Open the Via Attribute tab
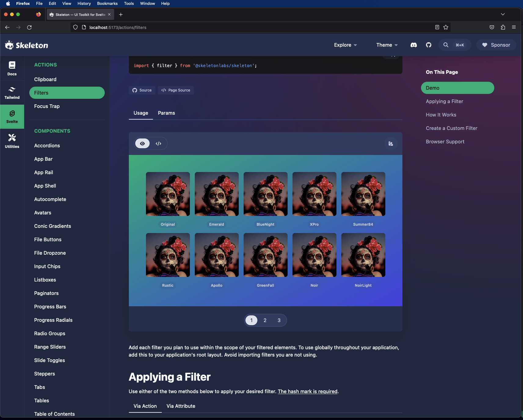523x420 pixels. (x=180, y=406)
